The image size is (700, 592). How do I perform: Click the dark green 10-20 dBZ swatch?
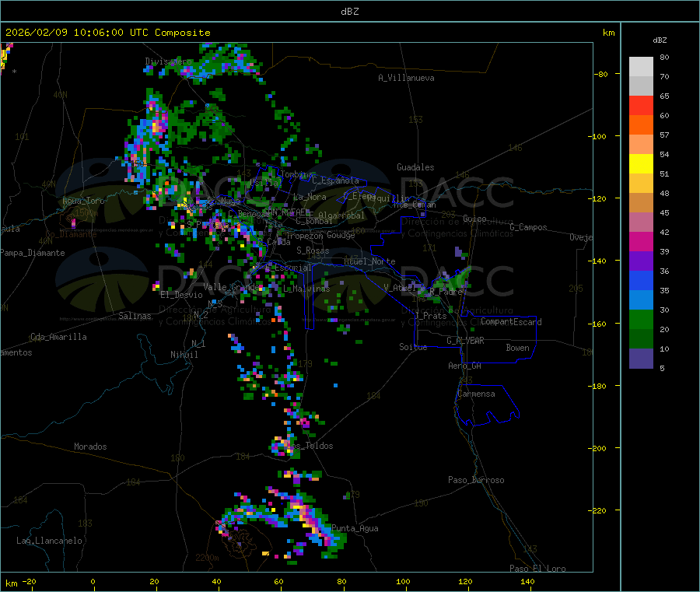pyautogui.click(x=641, y=339)
